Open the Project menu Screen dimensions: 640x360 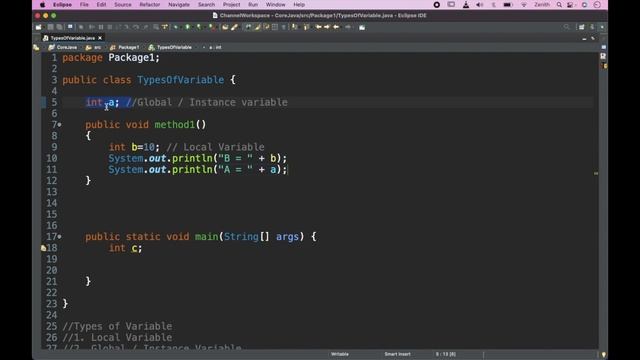pyautogui.click(x=231, y=4)
